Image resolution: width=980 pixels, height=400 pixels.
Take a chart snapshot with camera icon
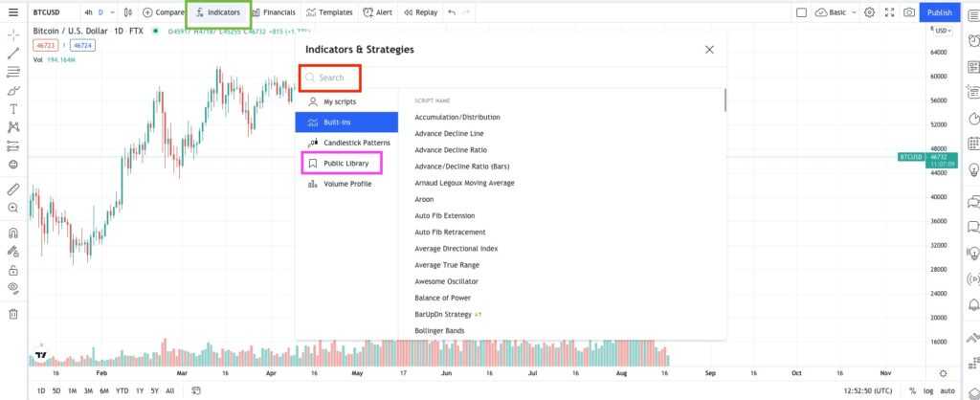click(x=908, y=12)
